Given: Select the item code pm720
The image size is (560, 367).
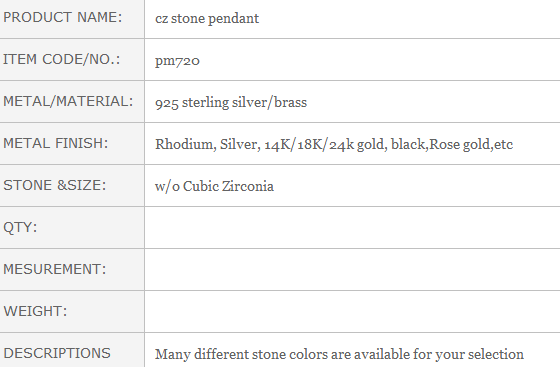Looking at the screenshot, I should (177, 60).
